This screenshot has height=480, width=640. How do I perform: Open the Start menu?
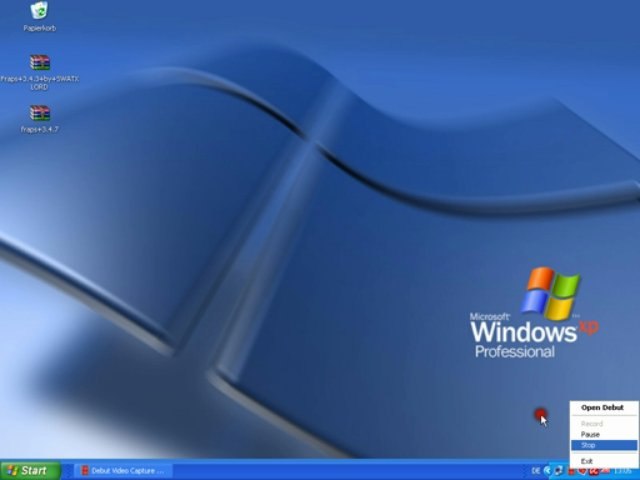tap(31, 471)
